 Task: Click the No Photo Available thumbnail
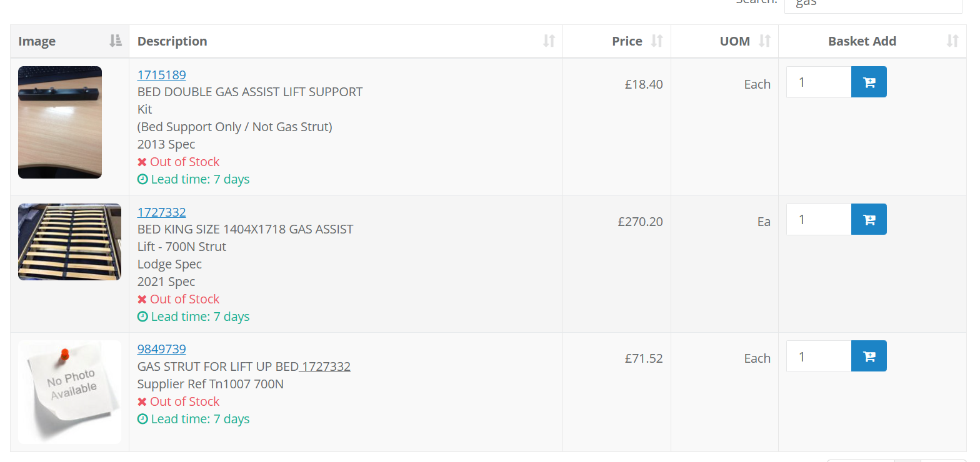(69, 392)
